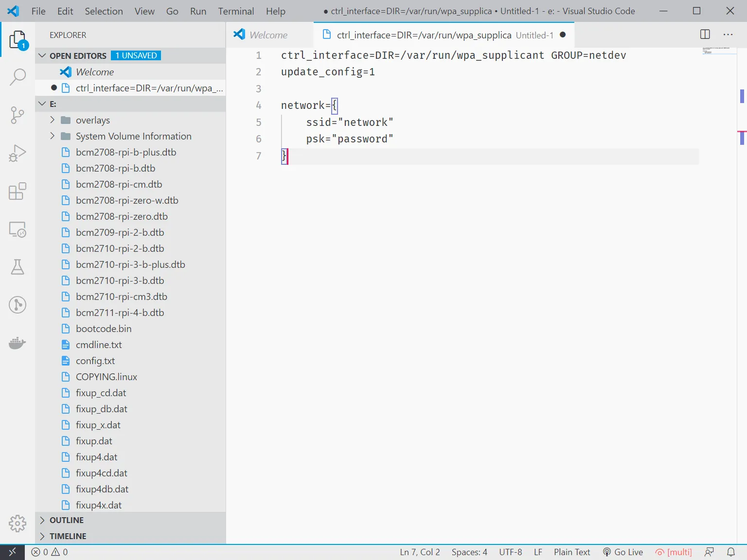
Task: Open the Search view icon
Action: 18,76
